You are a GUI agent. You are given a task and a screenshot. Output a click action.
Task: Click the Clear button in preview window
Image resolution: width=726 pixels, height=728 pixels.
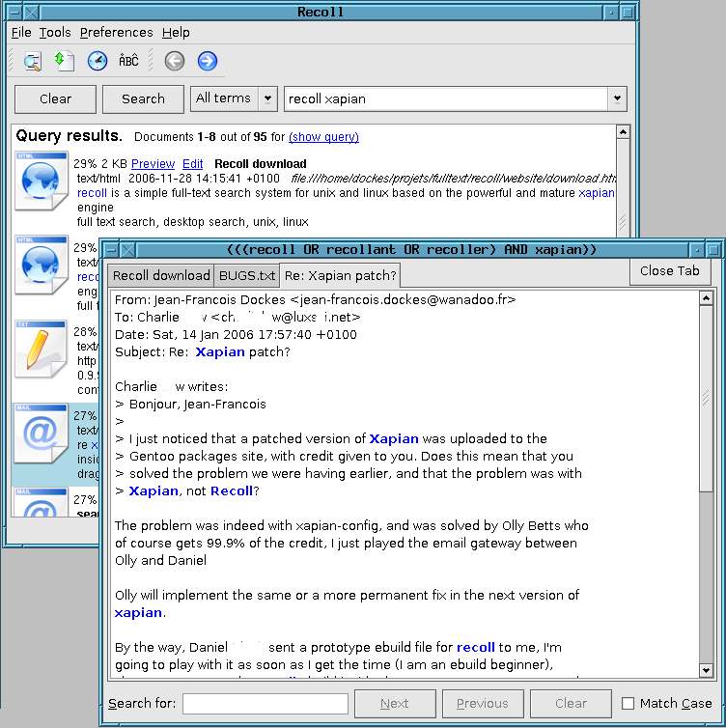tap(571, 704)
